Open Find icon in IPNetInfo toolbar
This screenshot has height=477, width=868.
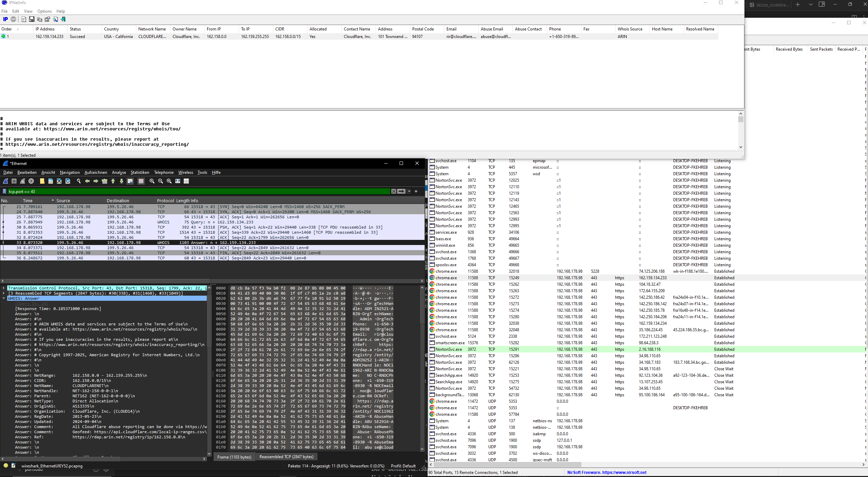click(55, 19)
